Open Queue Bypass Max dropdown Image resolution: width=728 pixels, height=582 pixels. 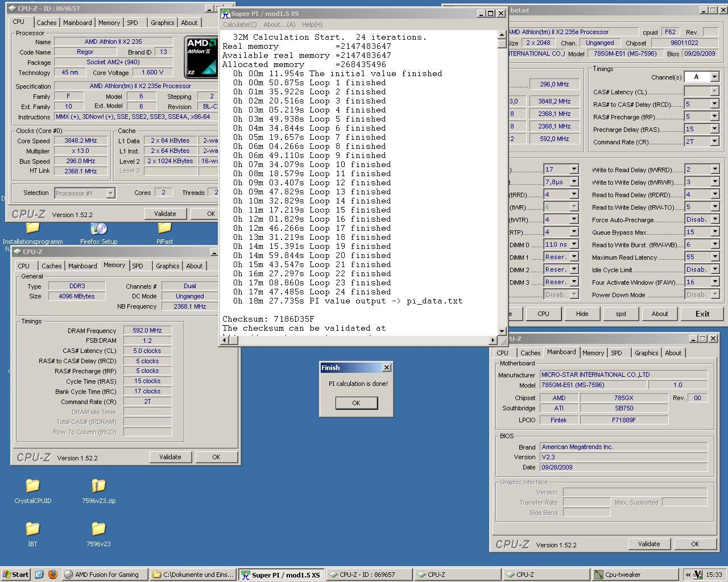(x=715, y=232)
